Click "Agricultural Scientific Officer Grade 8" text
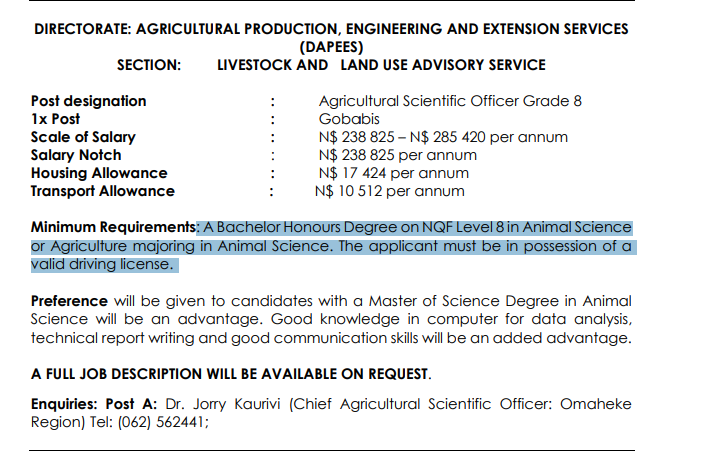714x459 pixels. point(450,101)
